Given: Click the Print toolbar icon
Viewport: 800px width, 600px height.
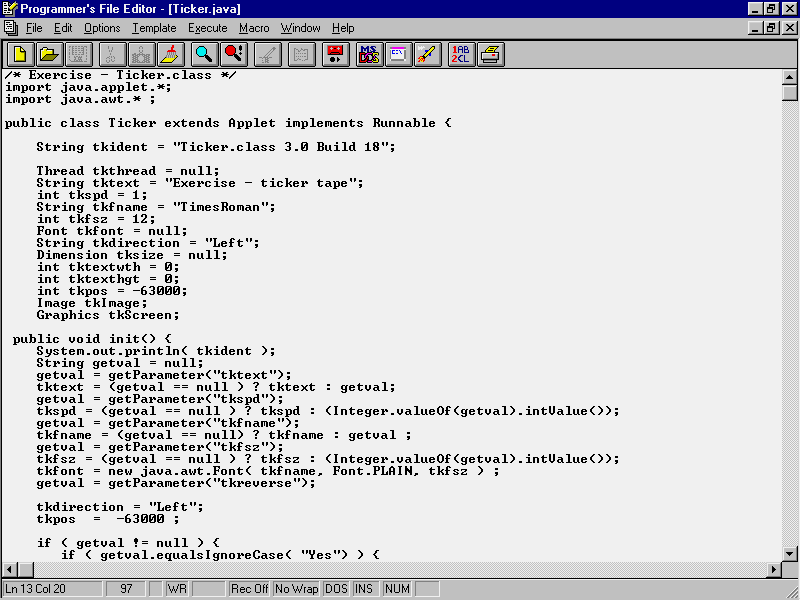Looking at the screenshot, I should point(490,54).
